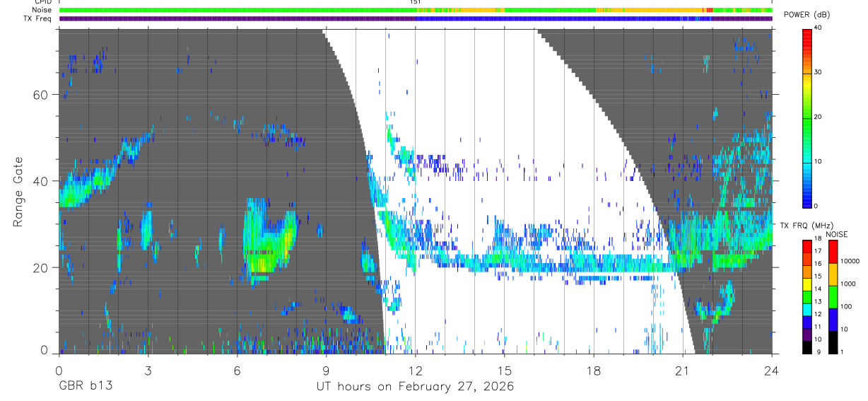The height and width of the screenshot is (401, 868).
Task: Click the 'UT hours on February 27, 2026' axis title
Action: 415,387
